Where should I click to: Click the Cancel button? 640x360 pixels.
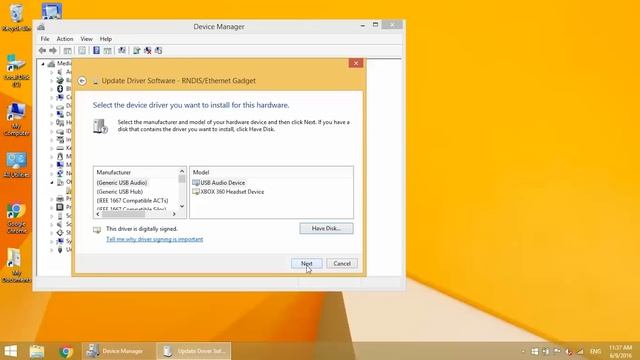coord(342,264)
